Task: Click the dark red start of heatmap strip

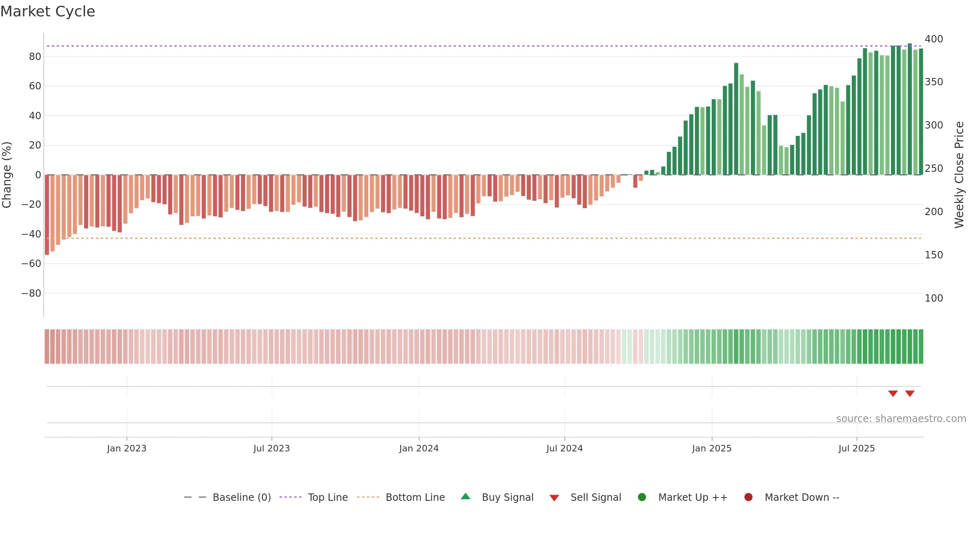Action: [47, 347]
